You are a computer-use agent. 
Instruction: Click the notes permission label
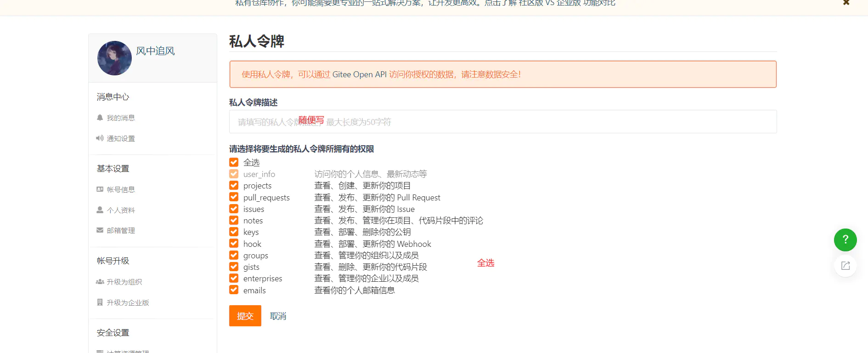pos(253,221)
